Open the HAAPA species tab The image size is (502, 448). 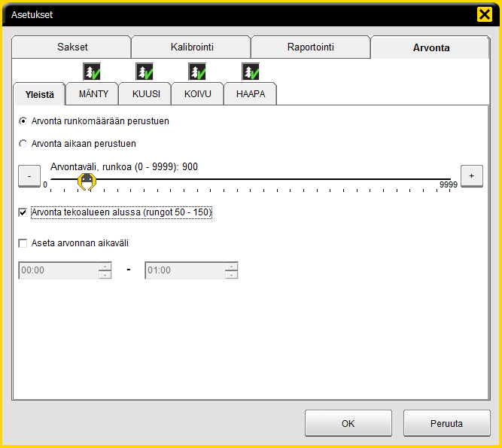(251, 94)
